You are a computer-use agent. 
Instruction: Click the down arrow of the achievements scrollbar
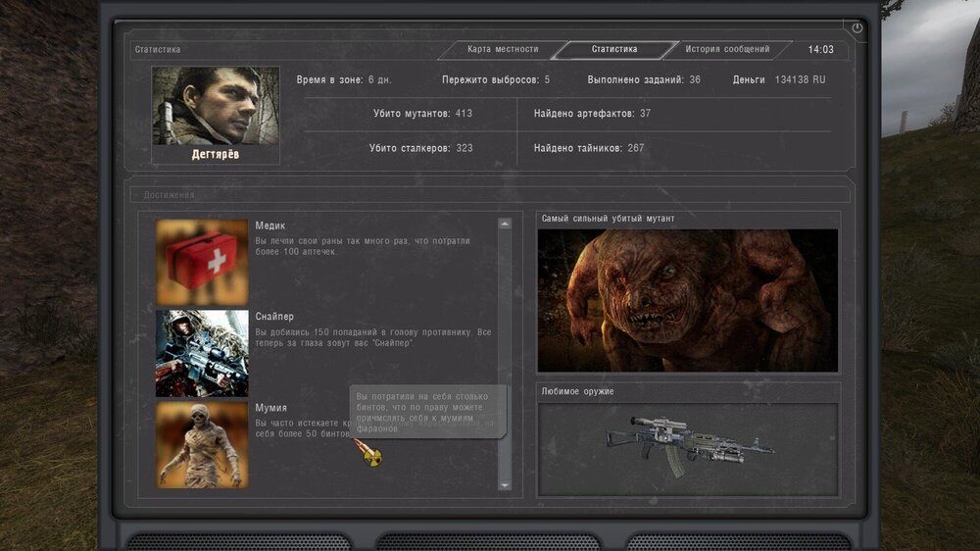pyautogui.click(x=505, y=485)
